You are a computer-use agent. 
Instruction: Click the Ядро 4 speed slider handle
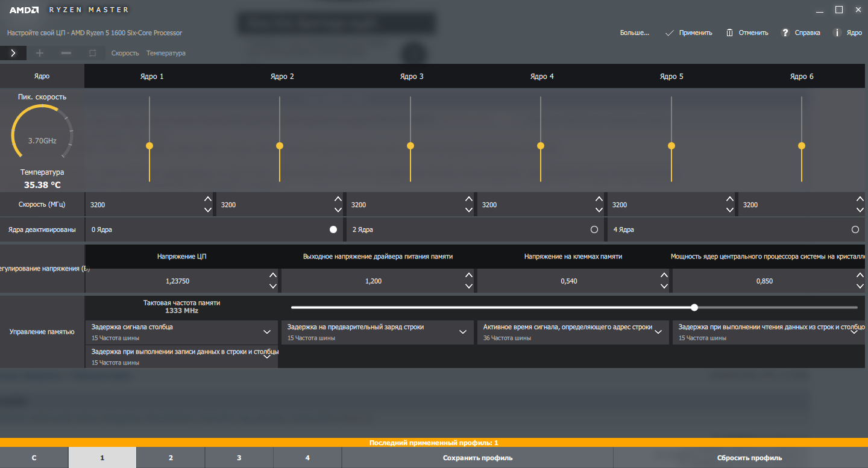click(x=541, y=146)
